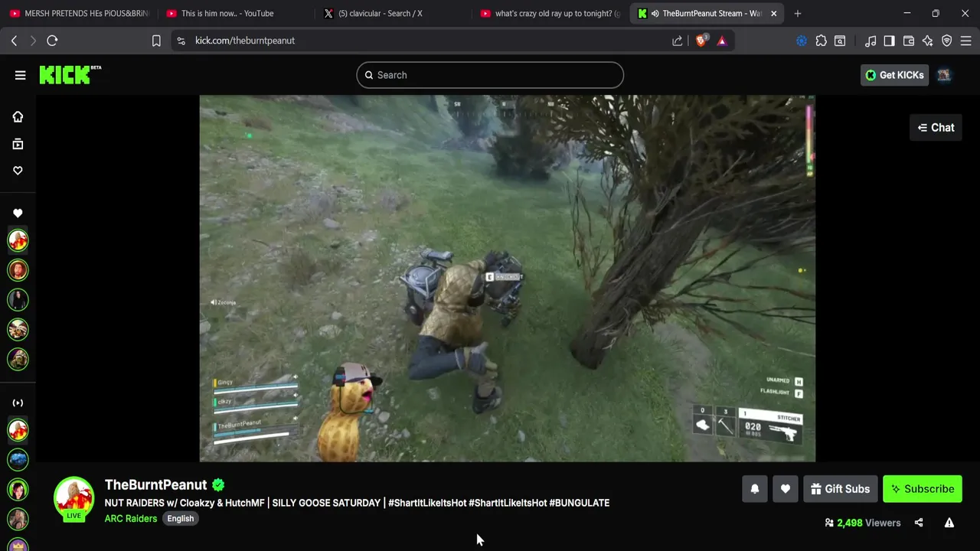Screen dimensions: 980x551
Task: Open the outlined heart Following page icon
Action: [x=18, y=171]
